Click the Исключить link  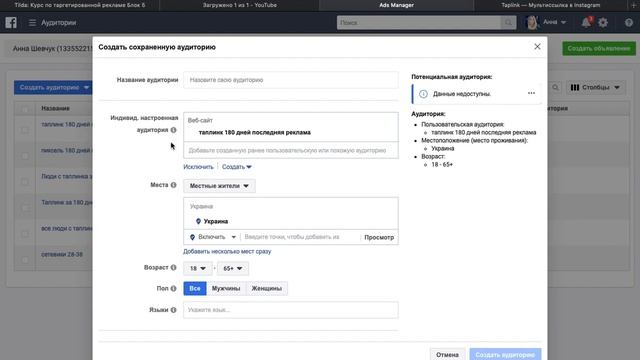[x=198, y=167]
